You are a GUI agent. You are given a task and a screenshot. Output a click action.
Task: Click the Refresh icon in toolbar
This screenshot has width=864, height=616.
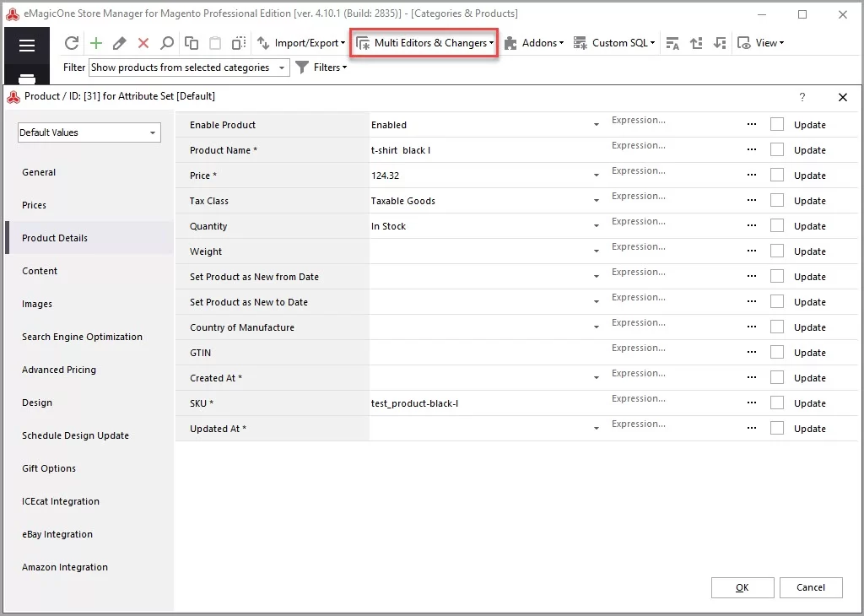tap(72, 43)
